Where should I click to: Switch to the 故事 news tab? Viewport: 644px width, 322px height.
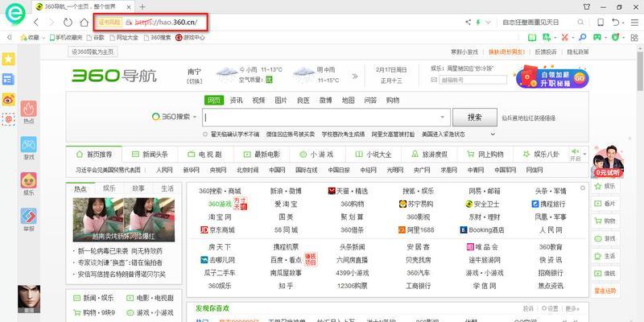point(138,188)
